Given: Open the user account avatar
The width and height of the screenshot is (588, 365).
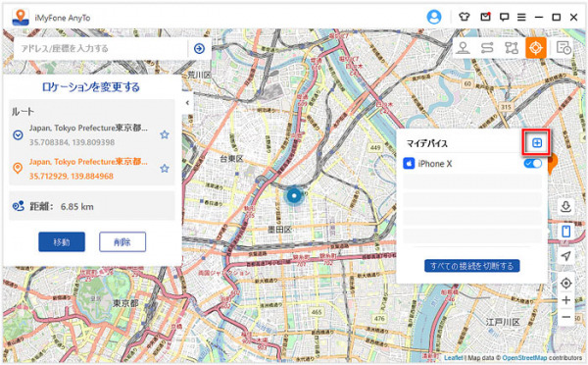Looking at the screenshot, I should [434, 17].
